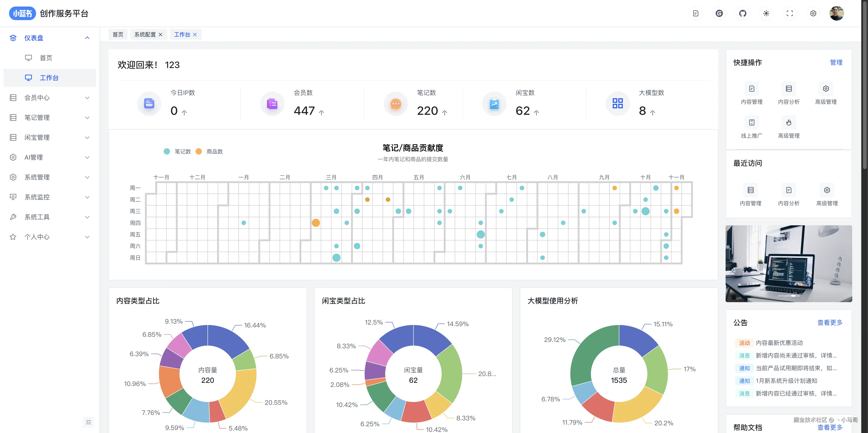
Task: Click 内容分析 icon under 最近访问
Action: 788,190
